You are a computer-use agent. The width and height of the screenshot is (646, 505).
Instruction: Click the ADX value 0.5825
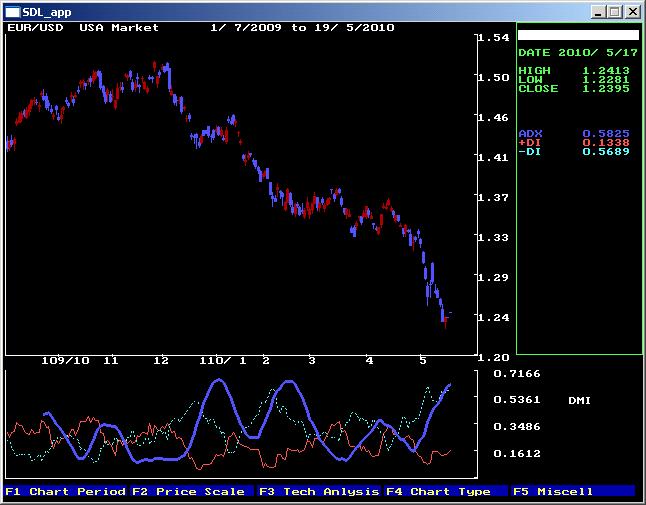point(606,133)
